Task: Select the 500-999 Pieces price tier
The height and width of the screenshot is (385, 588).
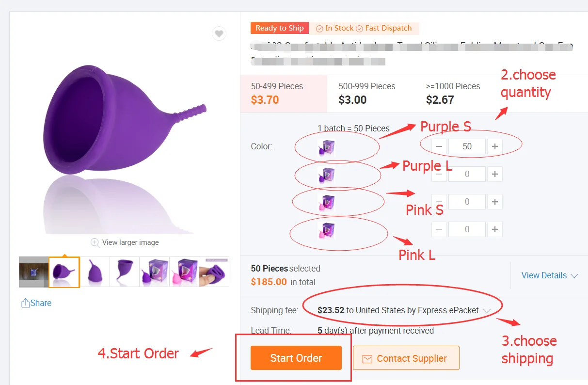Action: point(367,94)
